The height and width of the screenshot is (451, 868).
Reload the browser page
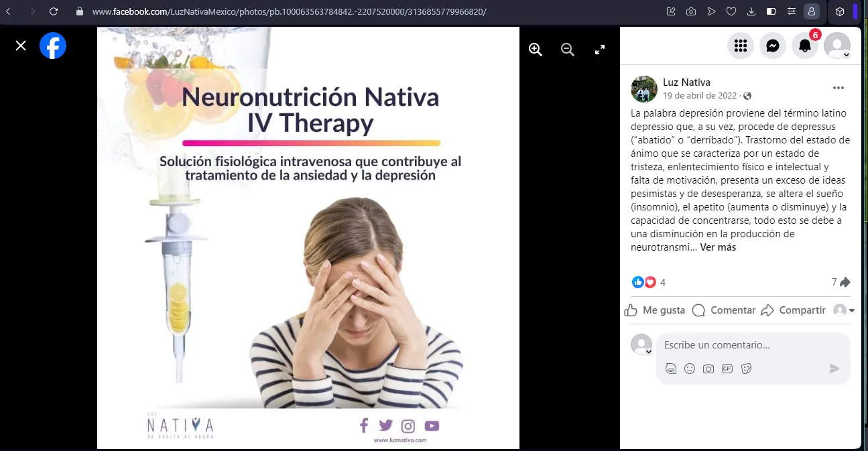[54, 11]
